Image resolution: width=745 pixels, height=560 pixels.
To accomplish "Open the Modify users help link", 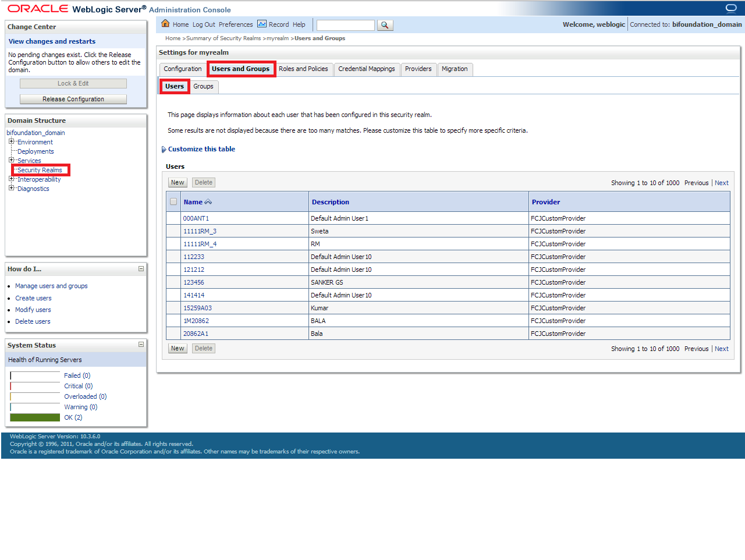I will tap(33, 310).
